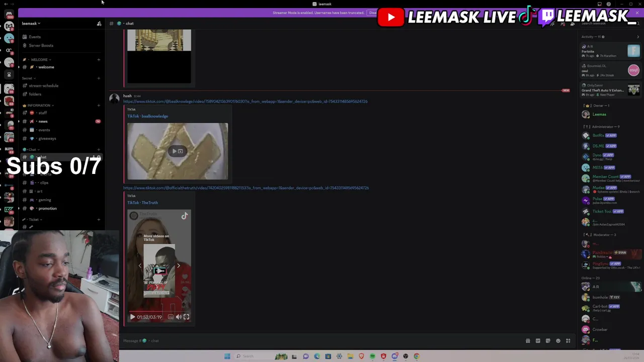Open the gift icon in message bar

pyautogui.click(x=528, y=341)
